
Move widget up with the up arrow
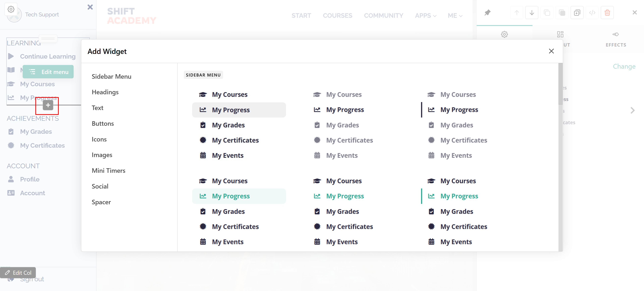[517, 13]
